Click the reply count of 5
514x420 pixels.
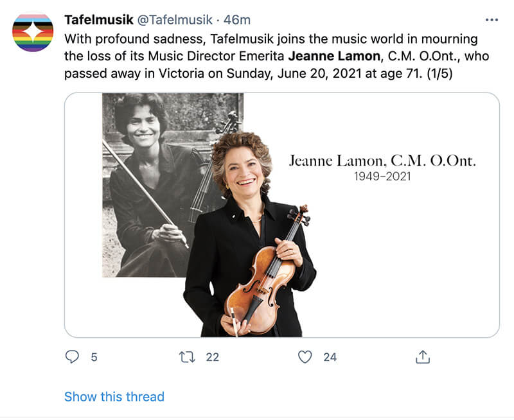pos(94,357)
